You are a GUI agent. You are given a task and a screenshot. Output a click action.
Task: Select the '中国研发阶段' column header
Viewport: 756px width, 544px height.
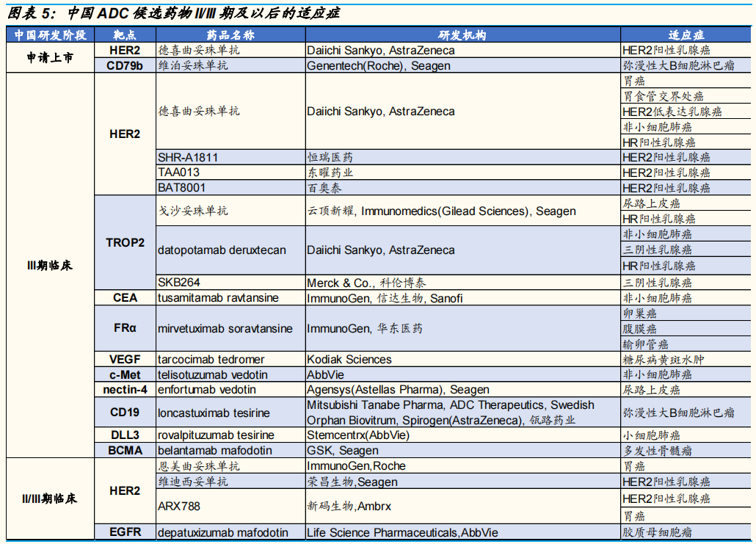click(50, 35)
